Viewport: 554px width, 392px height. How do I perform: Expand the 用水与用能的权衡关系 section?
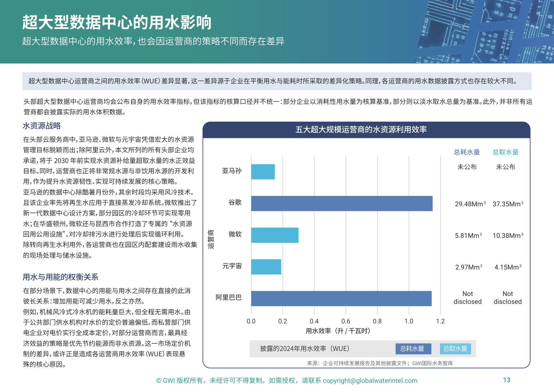pyautogui.click(x=61, y=278)
